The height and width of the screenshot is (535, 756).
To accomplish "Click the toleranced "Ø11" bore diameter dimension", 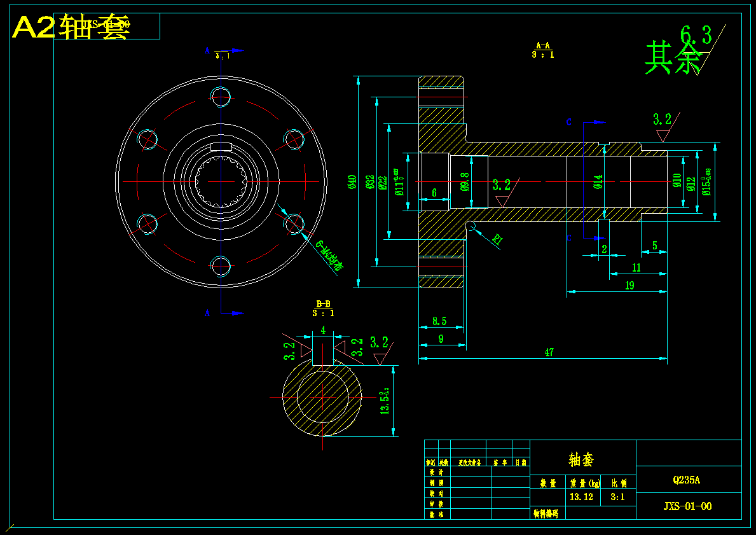I will (399, 183).
